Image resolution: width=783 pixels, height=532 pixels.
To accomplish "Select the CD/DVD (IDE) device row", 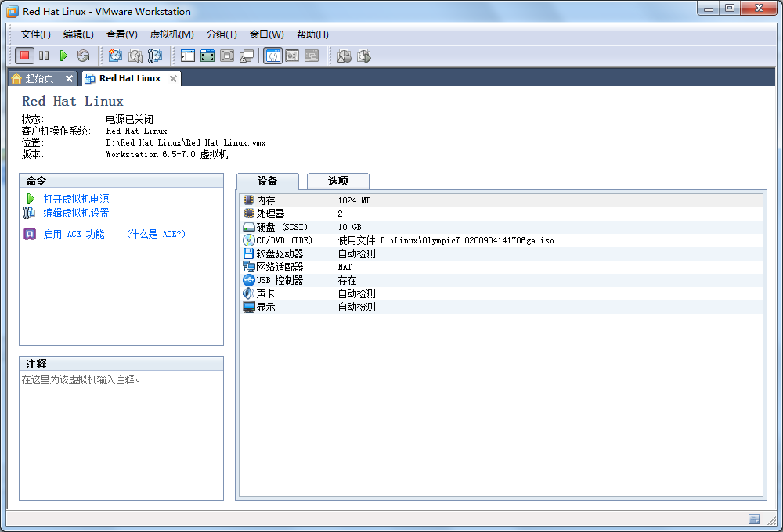I will point(501,240).
